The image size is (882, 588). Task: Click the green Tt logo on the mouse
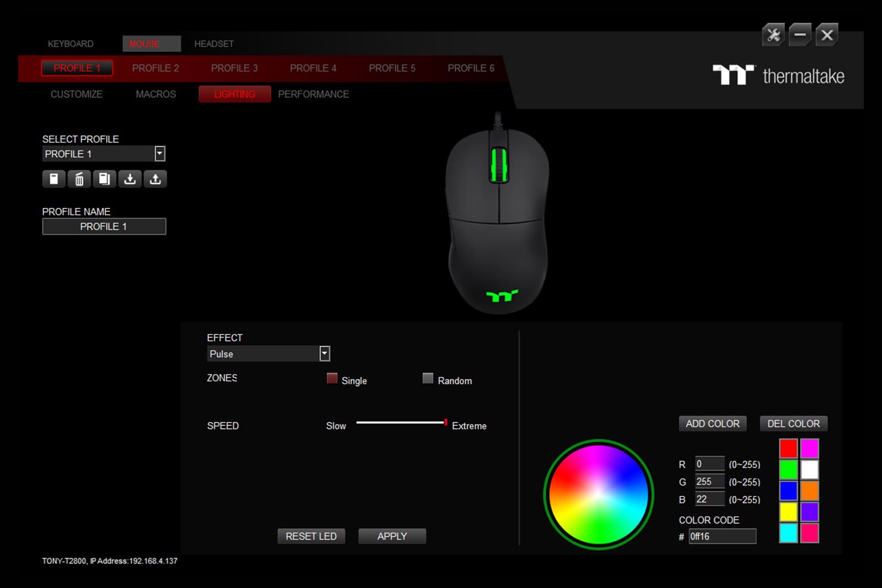(502, 296)
